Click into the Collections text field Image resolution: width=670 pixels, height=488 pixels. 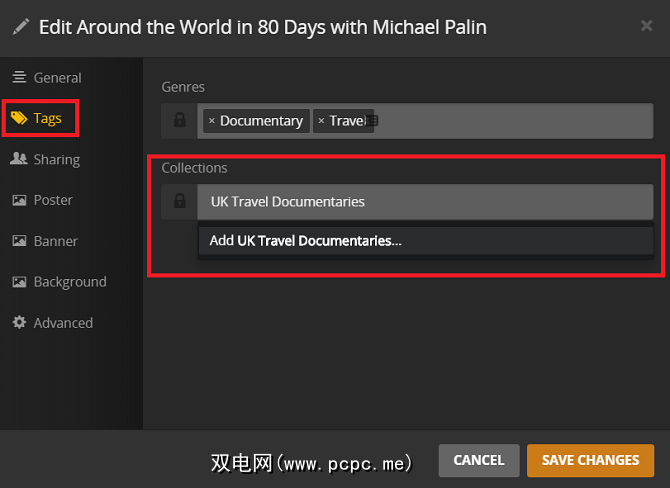(425, 202)
